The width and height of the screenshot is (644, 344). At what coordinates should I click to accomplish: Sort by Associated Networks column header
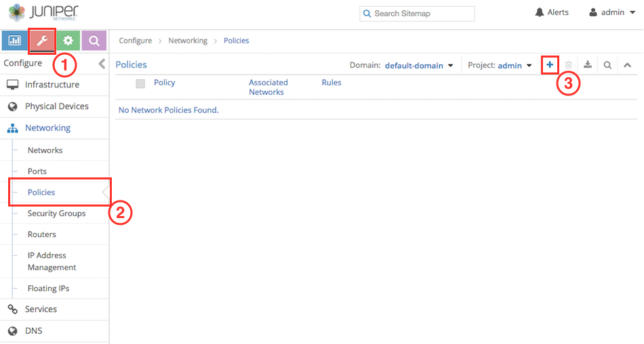tap(268, 87)
